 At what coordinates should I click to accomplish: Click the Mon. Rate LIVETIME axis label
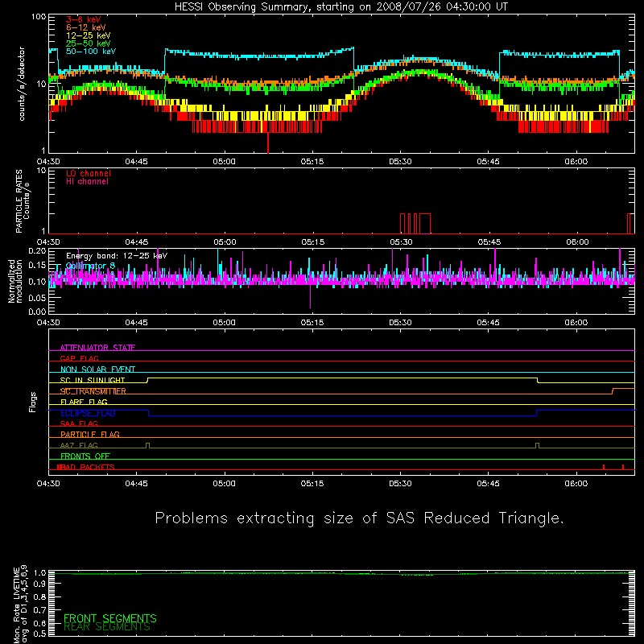21,605
